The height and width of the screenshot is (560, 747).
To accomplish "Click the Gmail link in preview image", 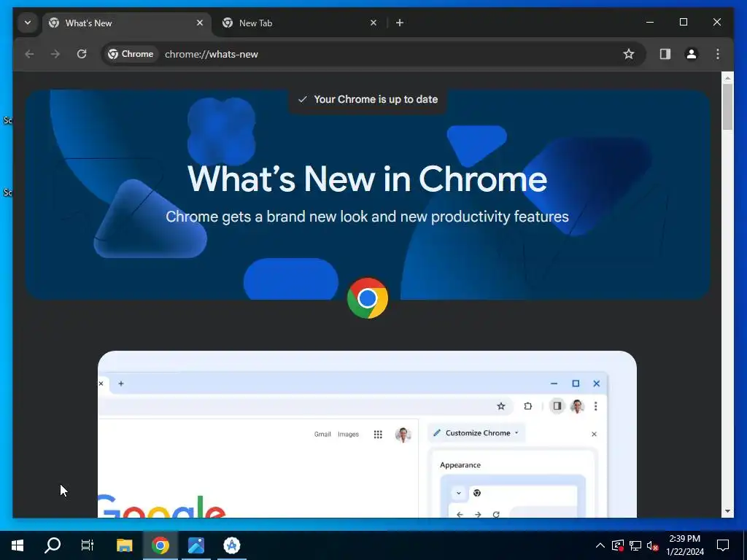I will pos(322,435).
